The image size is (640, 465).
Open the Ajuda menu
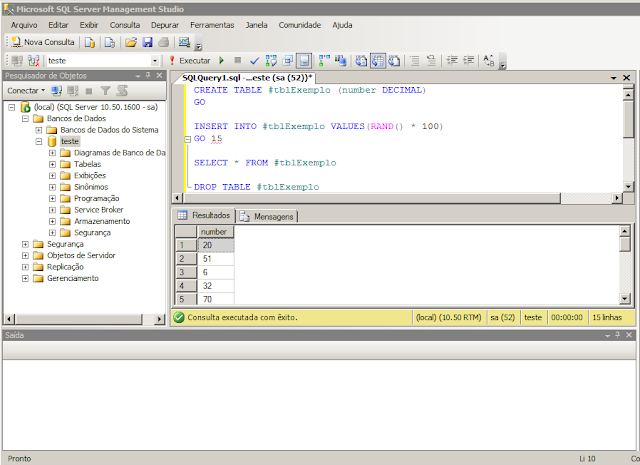coord(342,25)
